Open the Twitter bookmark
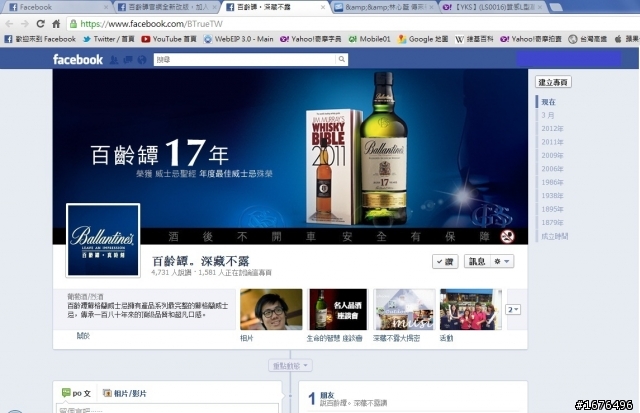The width and height of the screenshot is (640, 413). (x=108, y=39)
